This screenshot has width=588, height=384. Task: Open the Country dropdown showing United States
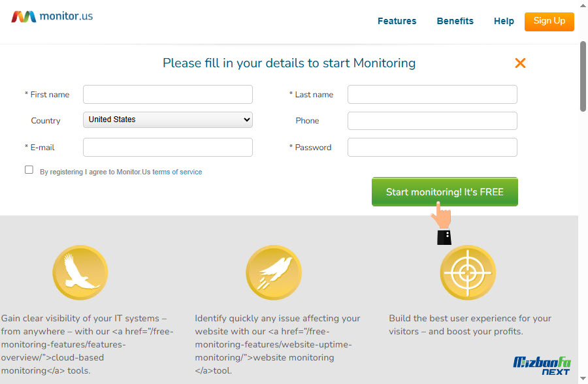coord(168,120)
